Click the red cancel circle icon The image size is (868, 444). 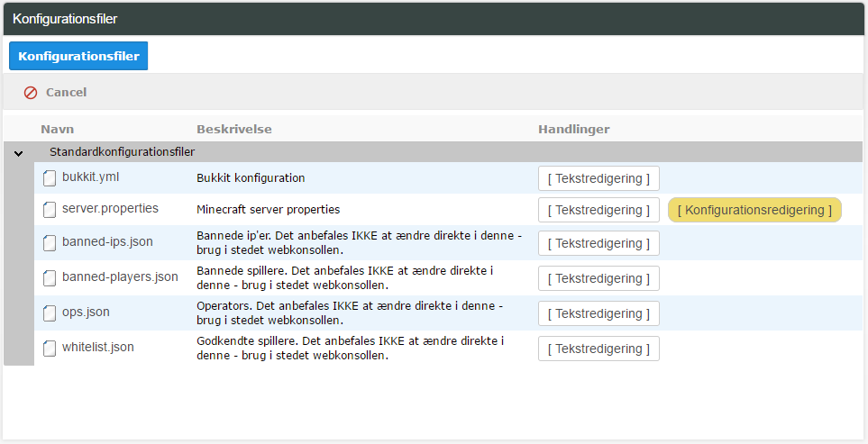click(x=31, y=93)
